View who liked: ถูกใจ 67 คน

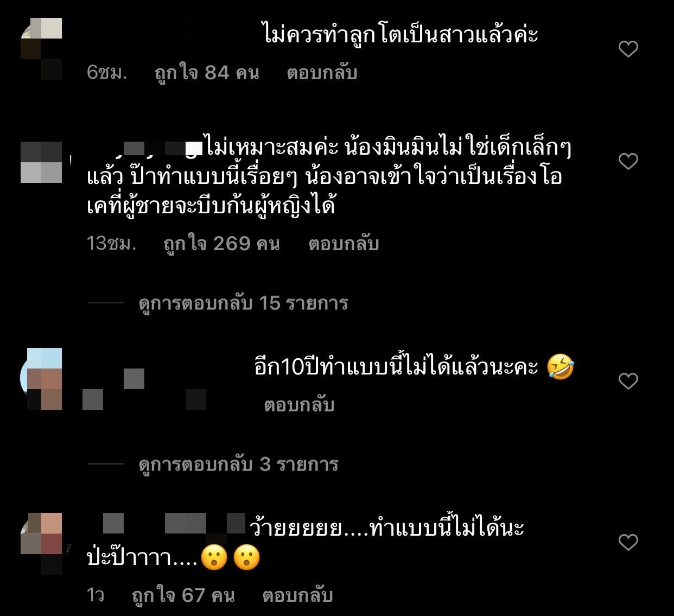[x=183, y=595]
